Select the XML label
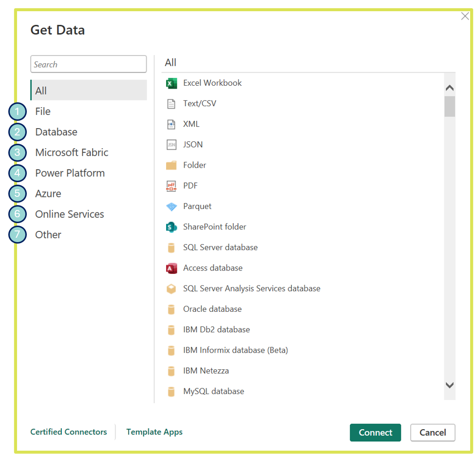Screen dimensions: 476x457 click(191, 124)
